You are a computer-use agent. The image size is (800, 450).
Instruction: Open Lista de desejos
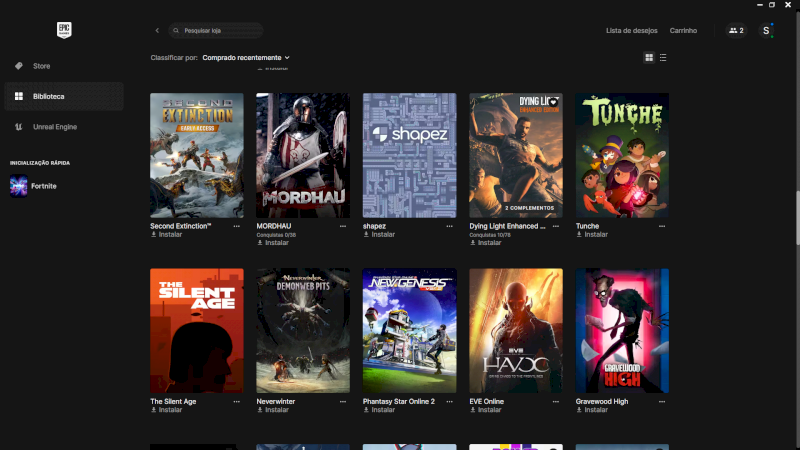pyautogui.click(x=632, y=31)
